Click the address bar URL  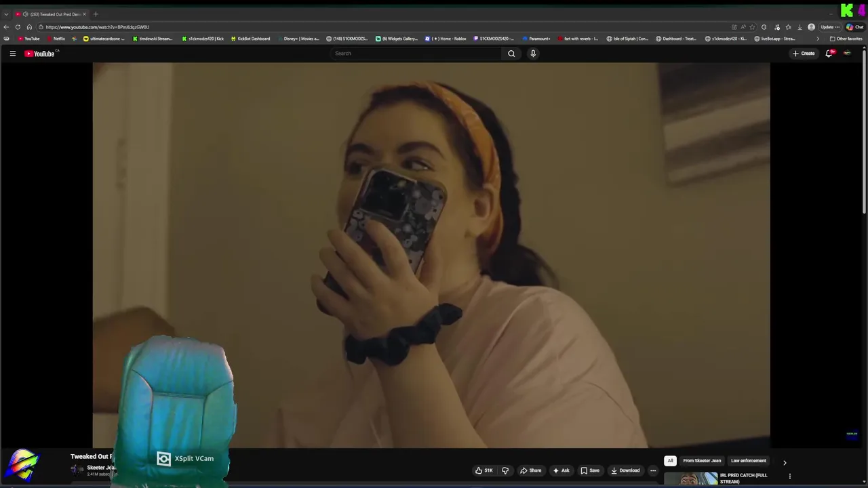98,27
